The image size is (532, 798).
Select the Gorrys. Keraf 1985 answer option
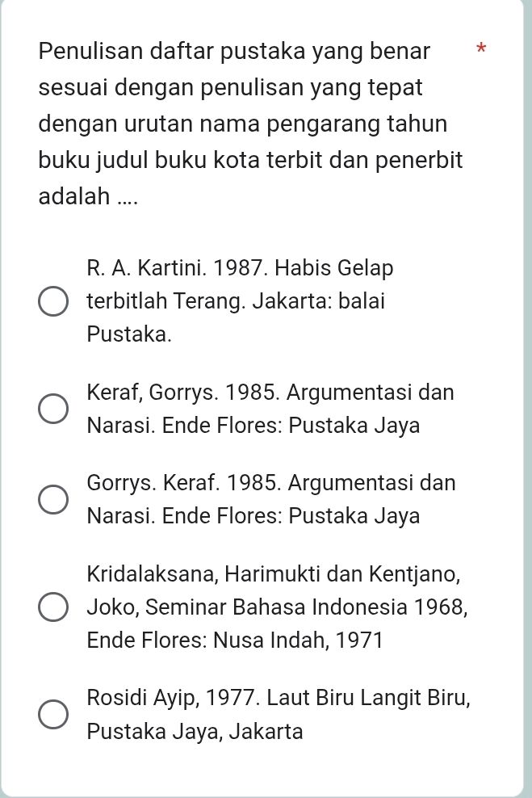[x=53, y=499]
